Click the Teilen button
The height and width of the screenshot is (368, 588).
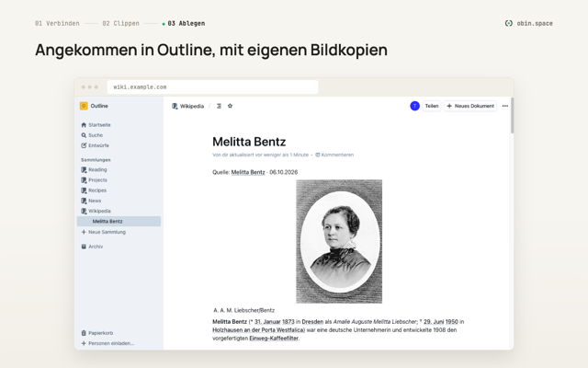pyautogui.click(x=432, y=106)
